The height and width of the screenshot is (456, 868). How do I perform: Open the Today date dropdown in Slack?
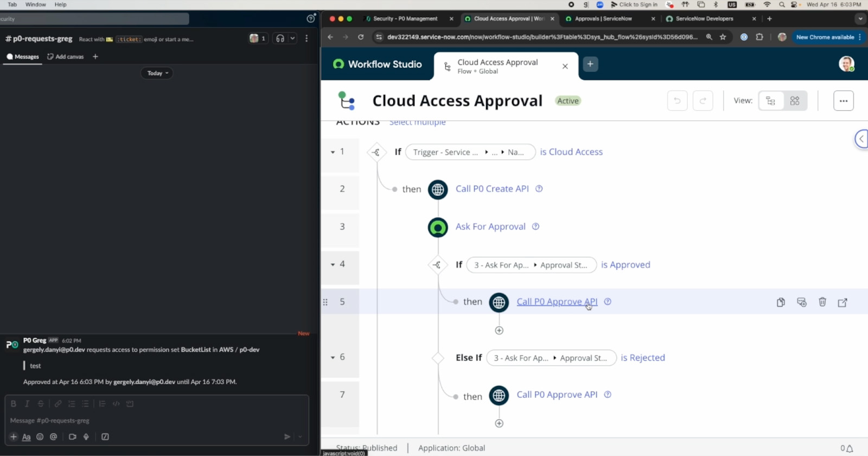tap(157, 73)
